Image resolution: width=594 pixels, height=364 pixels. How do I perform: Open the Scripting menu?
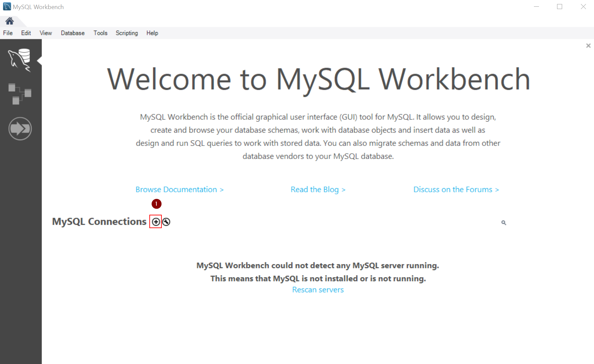coord(127,33)
